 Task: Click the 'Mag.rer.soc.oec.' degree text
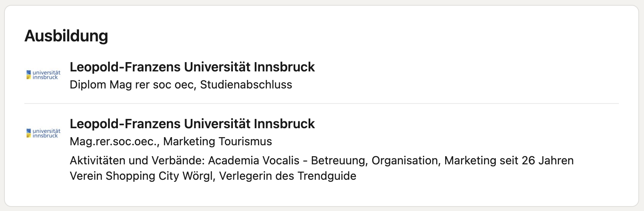coord(114,142)
